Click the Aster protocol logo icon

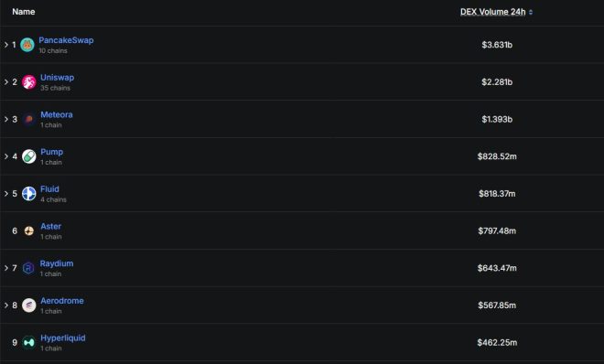(29, 230)
